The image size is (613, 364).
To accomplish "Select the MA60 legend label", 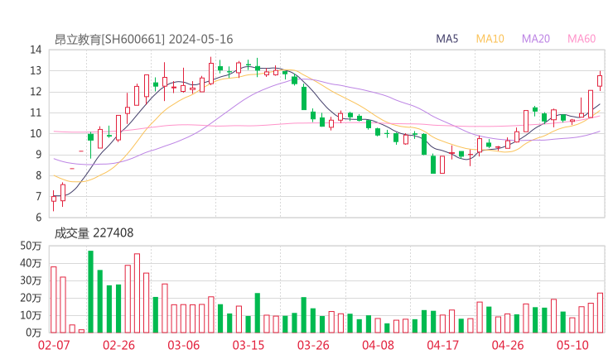I will tap(582, 39).
